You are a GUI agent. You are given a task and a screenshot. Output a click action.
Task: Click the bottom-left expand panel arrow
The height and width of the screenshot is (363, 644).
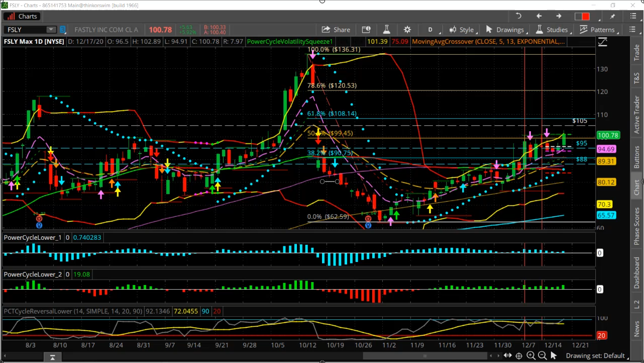(52, 357)
